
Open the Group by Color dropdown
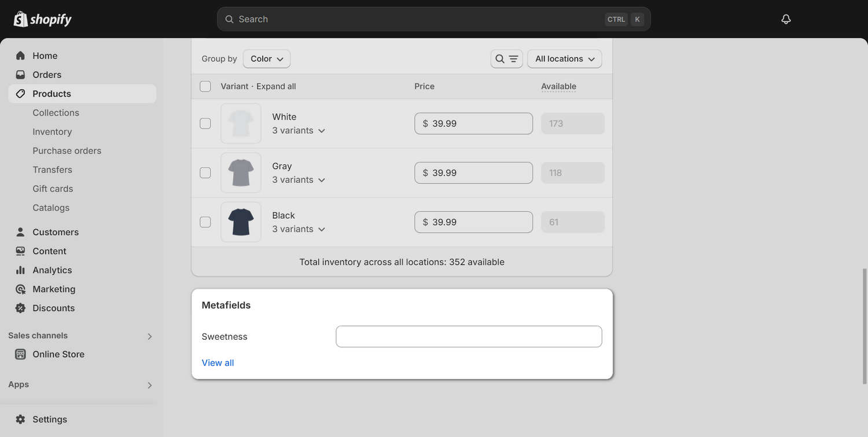(267, 58)
